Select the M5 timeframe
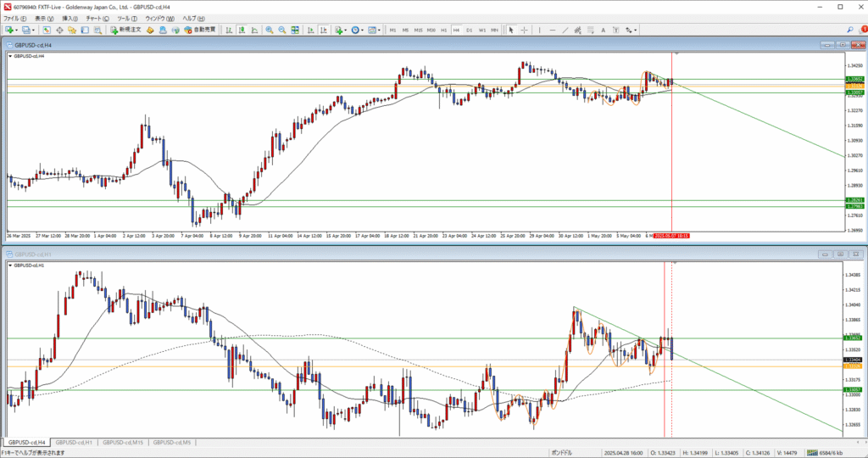868x458 pixels. click(x=405, y=30)
